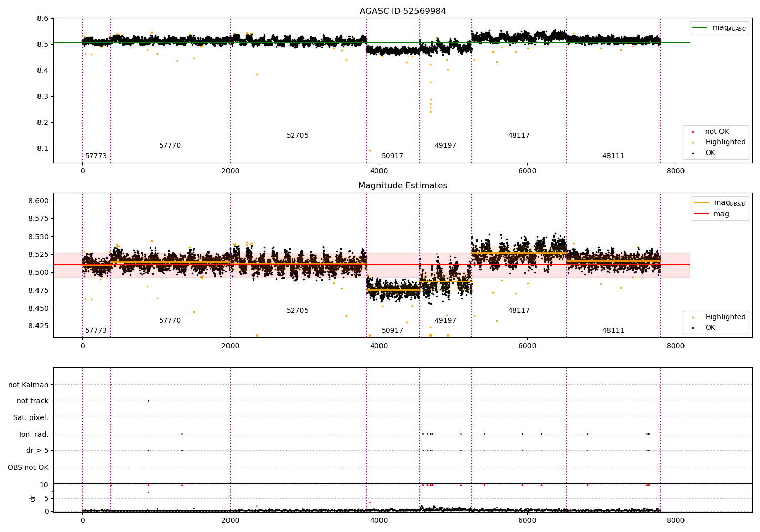The width and height of the screenshot is (760, 532).
Task: Click 'OK' in the middle panel legend
Action: click(x=710, y=328)
